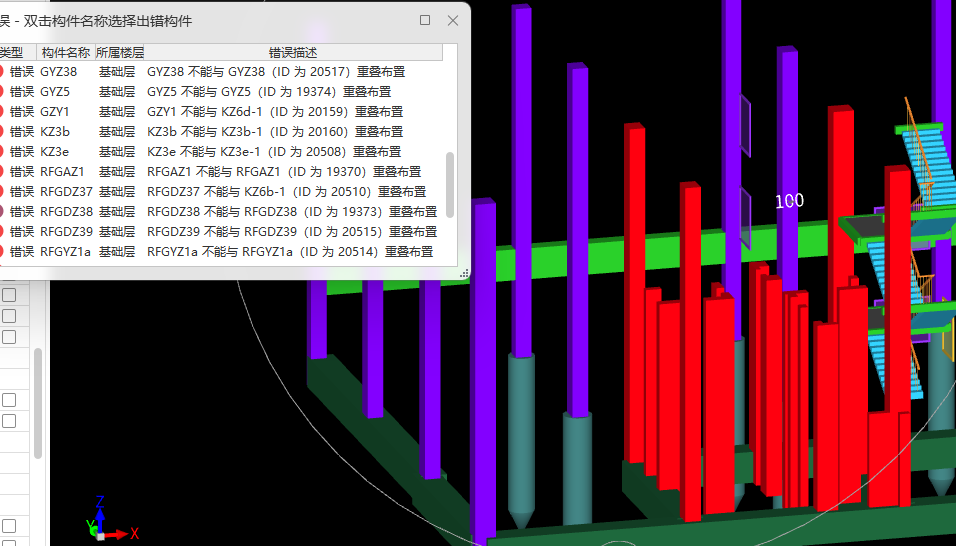The width and height of the screenshot is (956, 546).
Task: Click the description mentioning ID 20160
Action: pos(275,132)
